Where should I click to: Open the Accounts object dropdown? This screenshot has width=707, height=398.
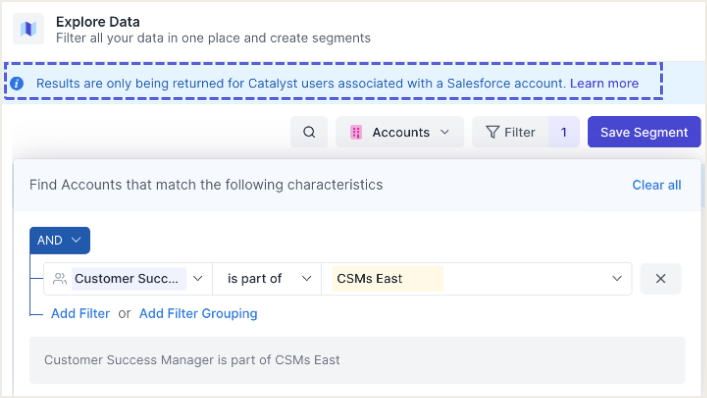click(399, 132)
